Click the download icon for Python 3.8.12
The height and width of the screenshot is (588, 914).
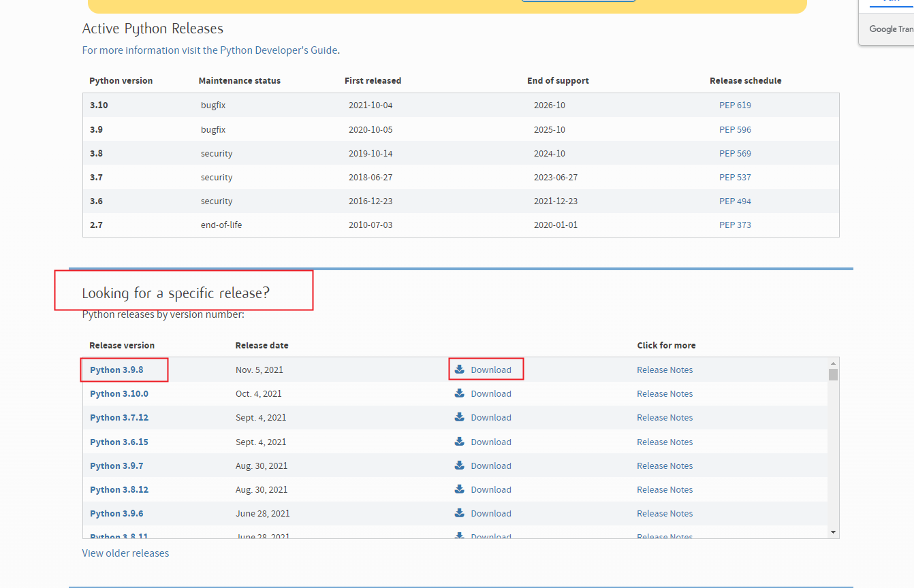coord(460,489)
